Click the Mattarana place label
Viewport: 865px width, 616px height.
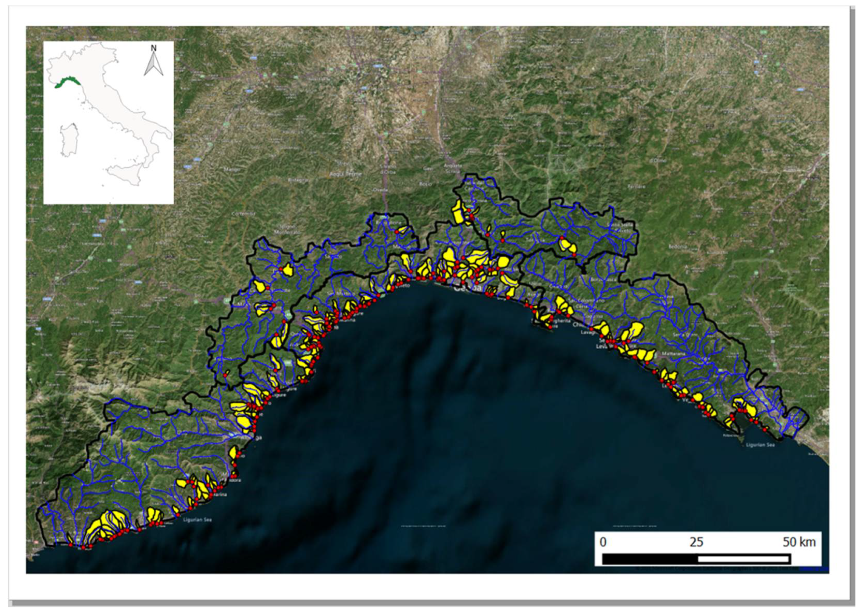(673, 353)
